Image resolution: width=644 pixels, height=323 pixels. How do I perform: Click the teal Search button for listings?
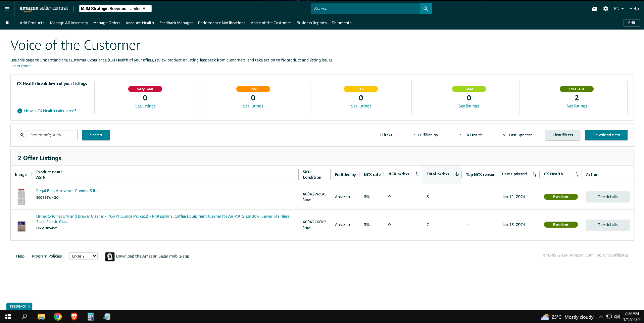pos(96,135)
